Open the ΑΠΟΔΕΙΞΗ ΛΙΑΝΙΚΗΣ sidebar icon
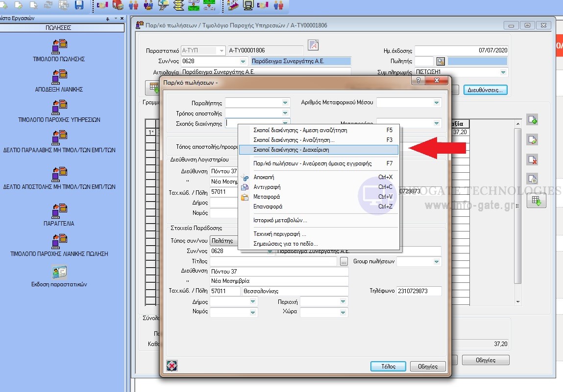The image size is (563, 392). (x=59, y=77)
